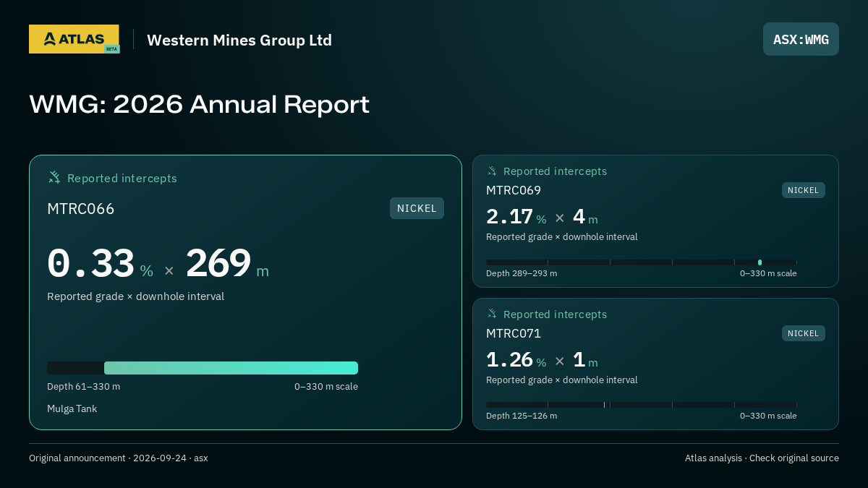The image size is (868, 488).
Task: Click the drill icon in the MTRC069 card
Action: (x=492, y=171)
